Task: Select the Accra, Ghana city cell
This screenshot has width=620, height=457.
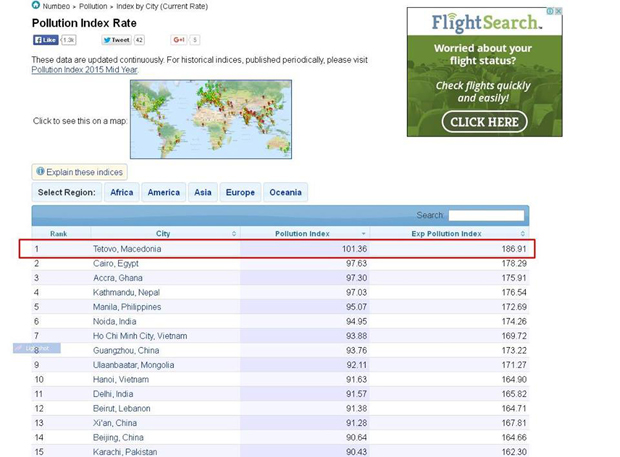Action: pyautogui.click(x=117, y=278)
